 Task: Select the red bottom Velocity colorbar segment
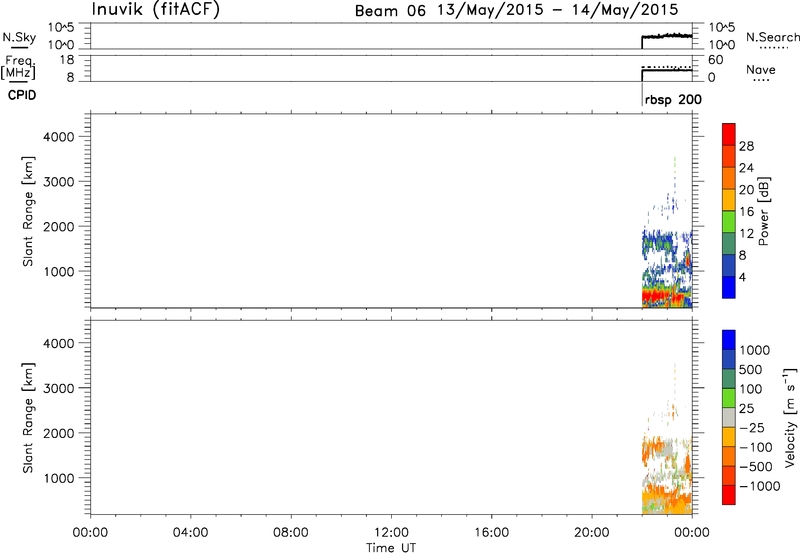click(729, 495)
